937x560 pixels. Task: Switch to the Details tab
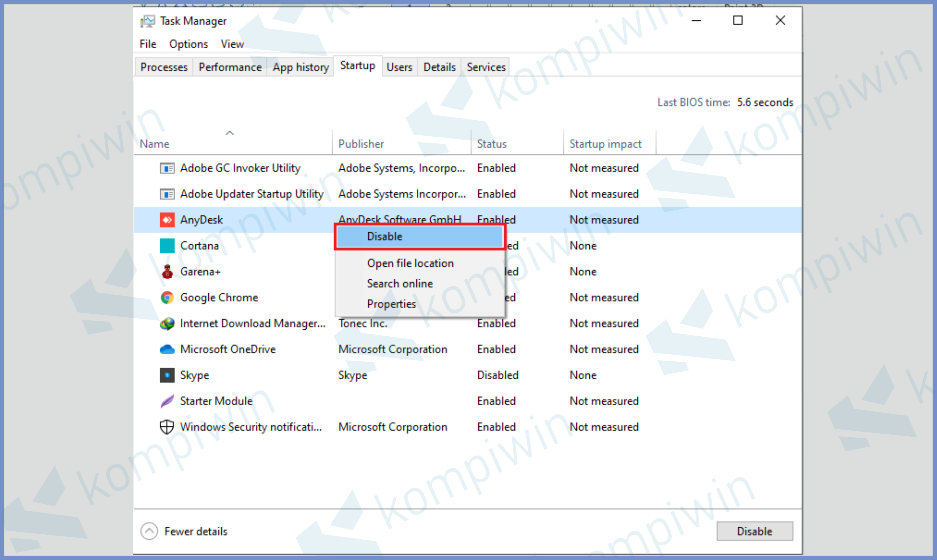tap(439, 67)
